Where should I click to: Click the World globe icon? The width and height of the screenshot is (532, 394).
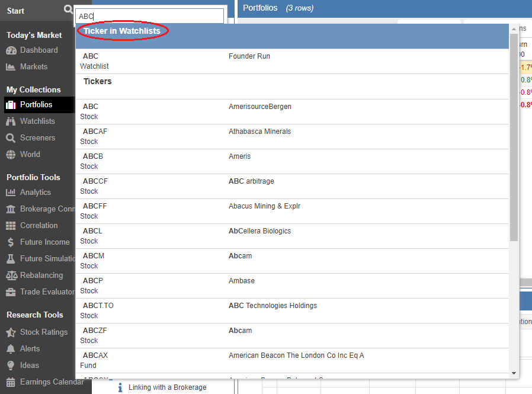point(11,155)
